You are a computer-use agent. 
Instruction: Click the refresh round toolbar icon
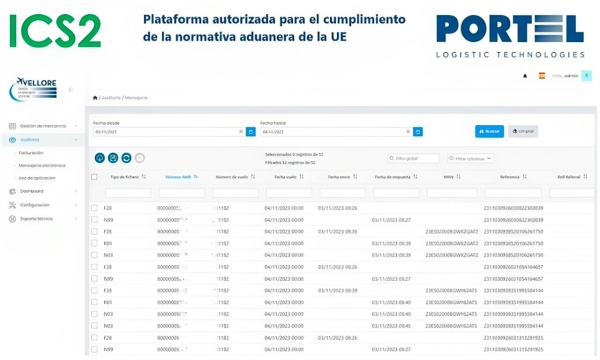point(126,158)
